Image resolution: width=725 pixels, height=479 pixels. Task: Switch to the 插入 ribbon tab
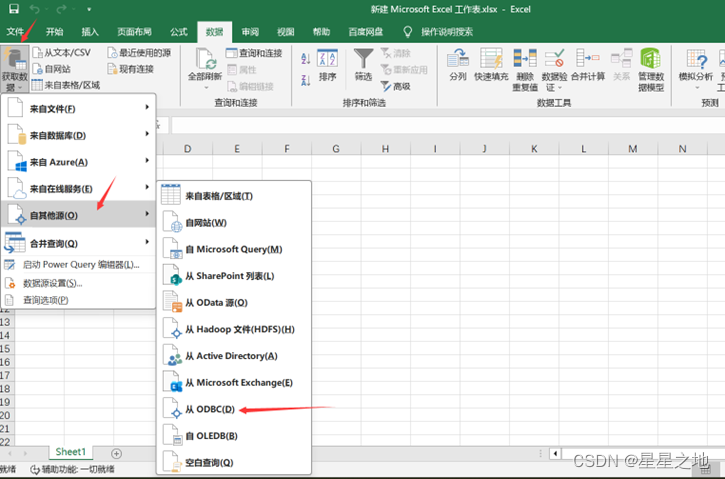pos(90,31)
